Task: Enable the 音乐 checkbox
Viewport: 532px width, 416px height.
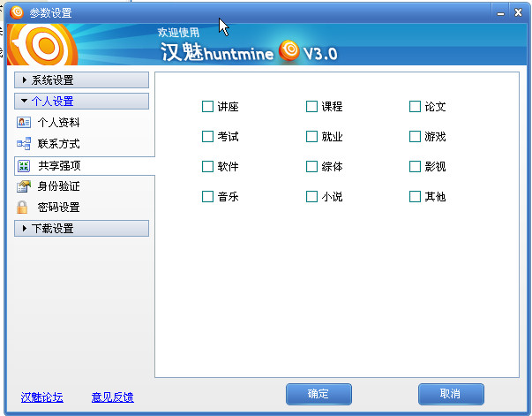Action: (x=207, y=196)
